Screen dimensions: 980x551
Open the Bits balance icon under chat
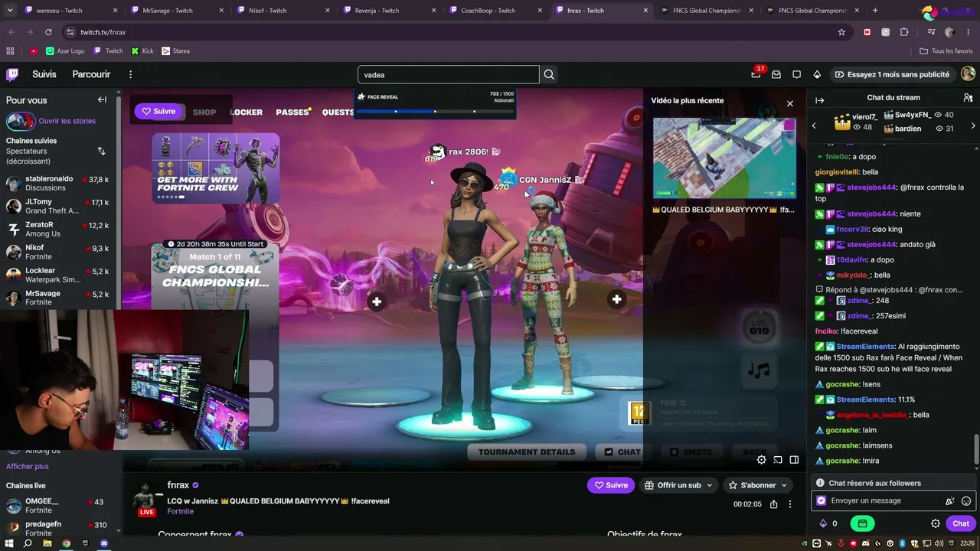pos(823,523)
